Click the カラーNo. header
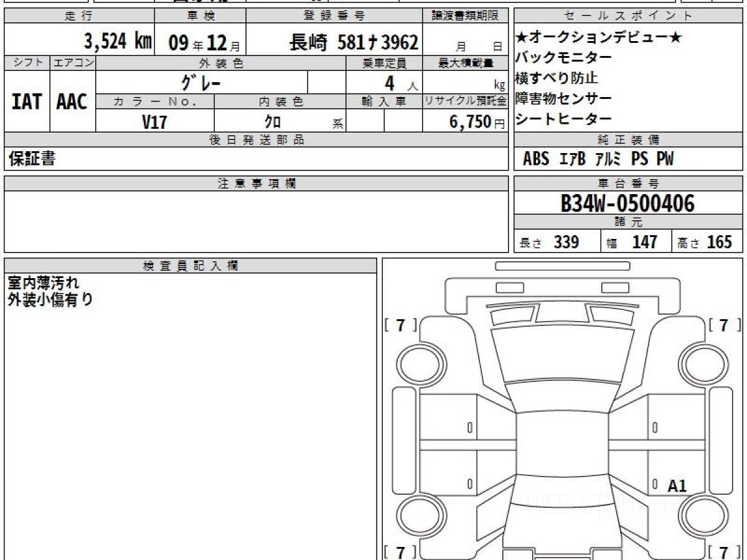The height and width of the screenshot is (560, 747). pyautogui.click(x=156, y=102)
